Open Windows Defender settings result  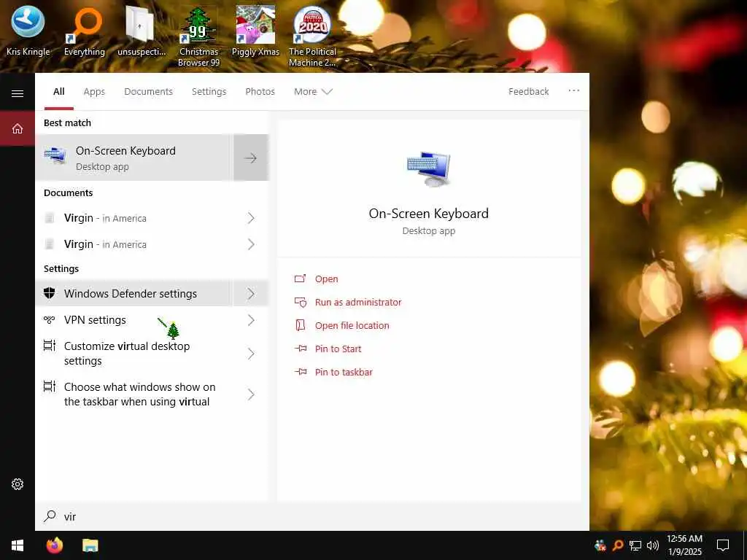[134, 294]
